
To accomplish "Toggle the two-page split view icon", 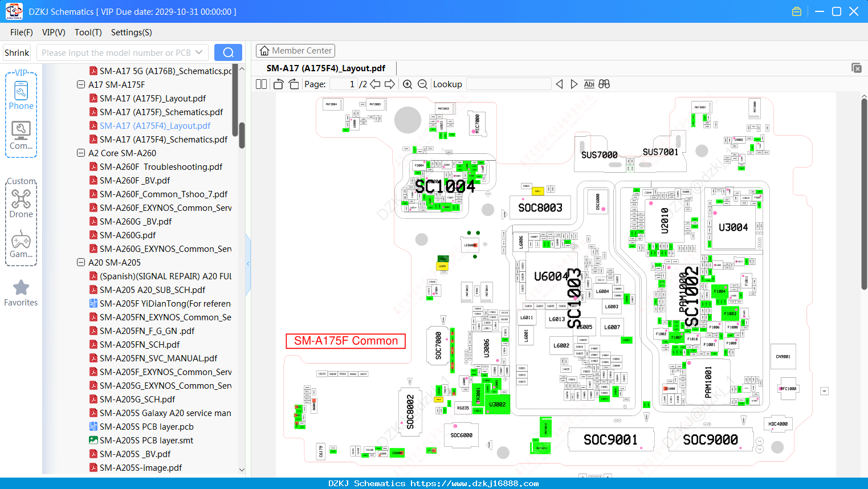I will tap(262, 84).
